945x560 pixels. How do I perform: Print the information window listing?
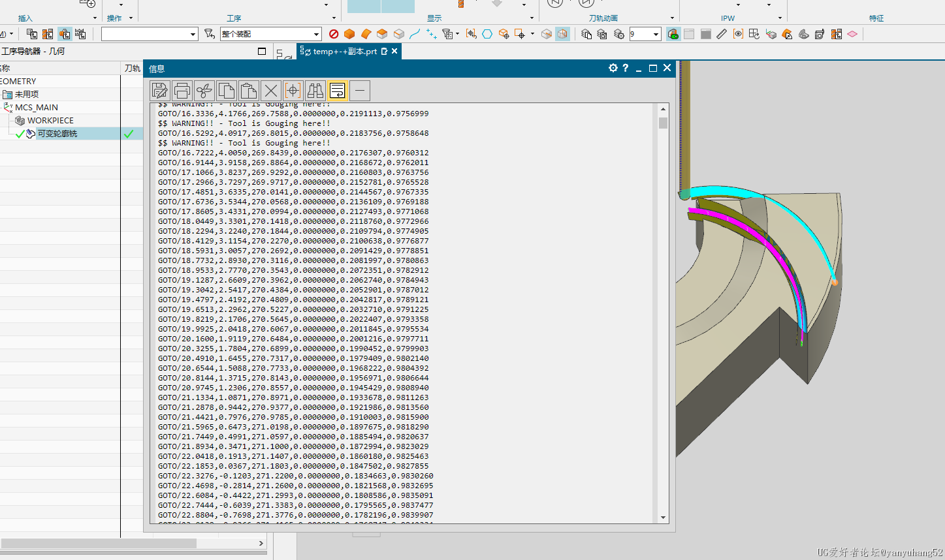click(182, 91)
